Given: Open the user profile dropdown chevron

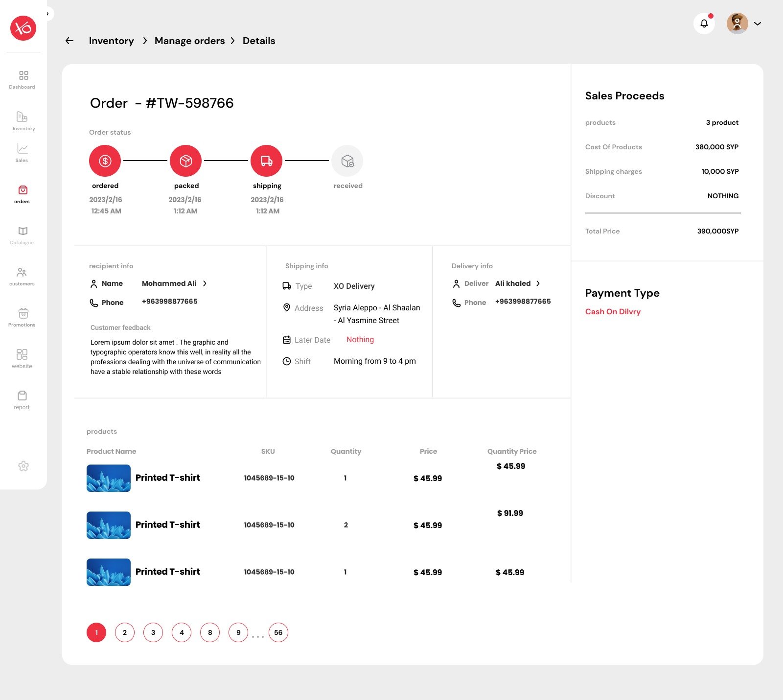Looking at the screenshot, I should (757, 23).
